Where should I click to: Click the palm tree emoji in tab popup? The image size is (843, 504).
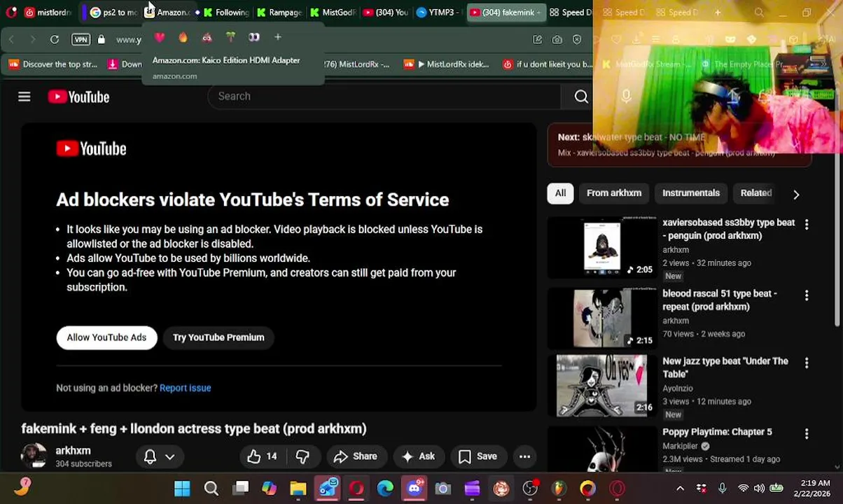230,37
